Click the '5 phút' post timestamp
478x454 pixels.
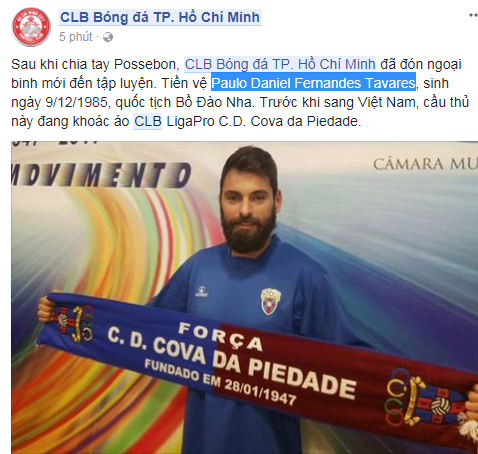point(76,37)
